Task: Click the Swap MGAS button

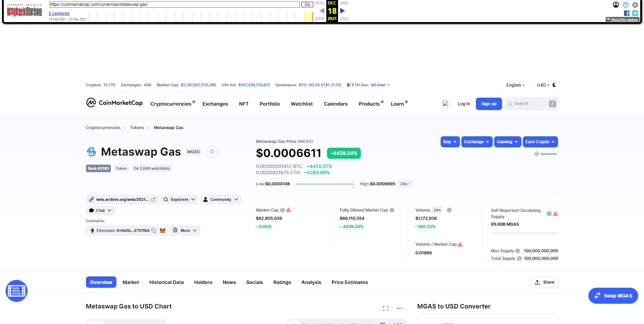Action: [x=613, y=296]
